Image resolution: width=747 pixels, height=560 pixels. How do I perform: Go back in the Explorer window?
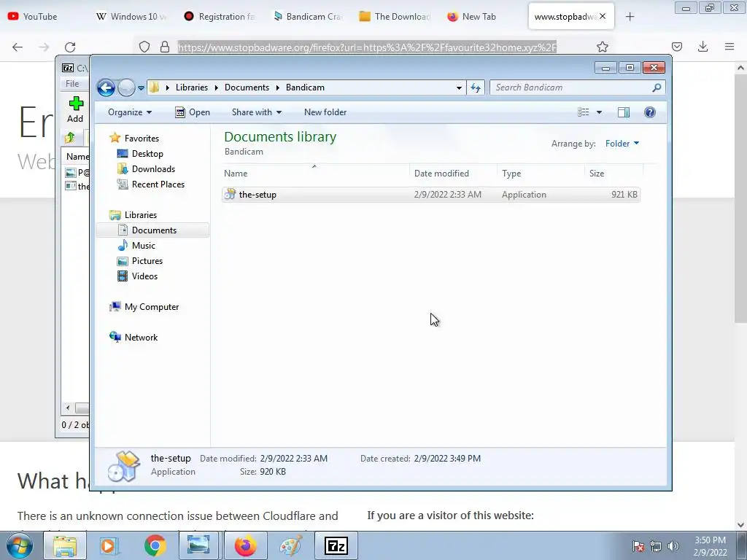tap(106, 87)
